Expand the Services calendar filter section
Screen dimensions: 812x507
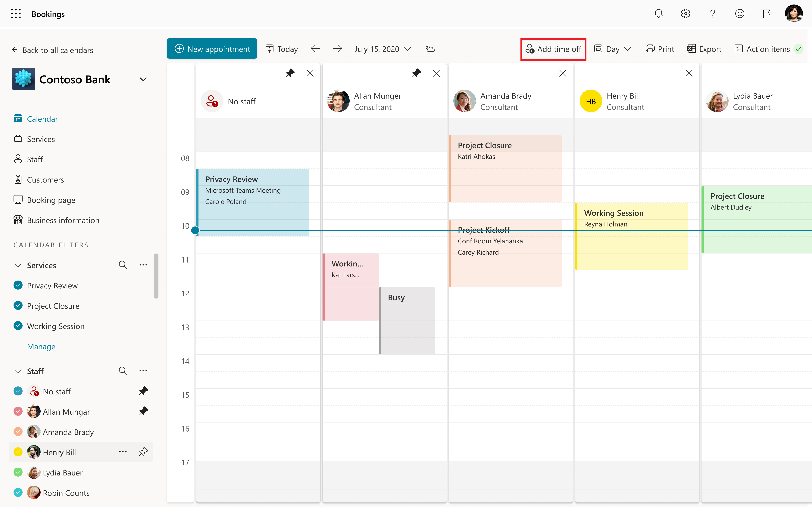pos(17,265)
